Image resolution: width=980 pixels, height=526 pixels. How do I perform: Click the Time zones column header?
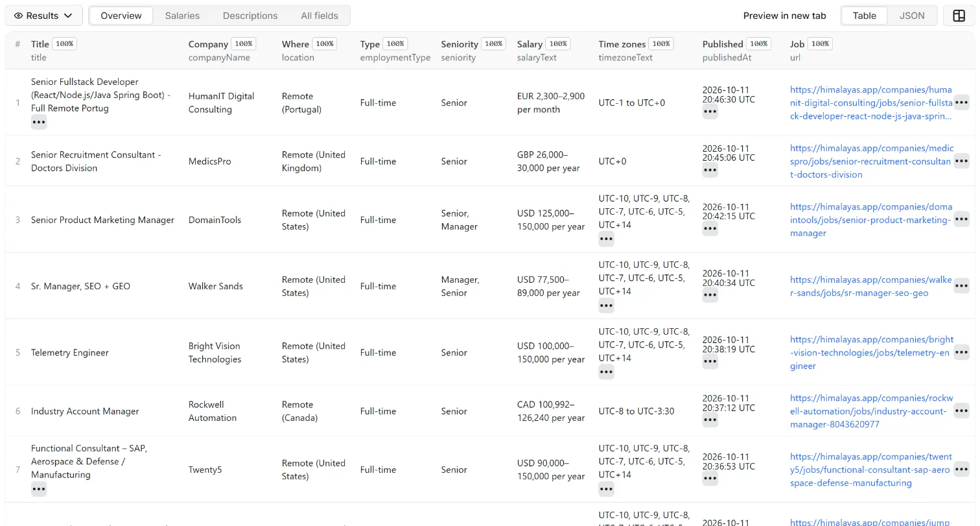[622, 44]
